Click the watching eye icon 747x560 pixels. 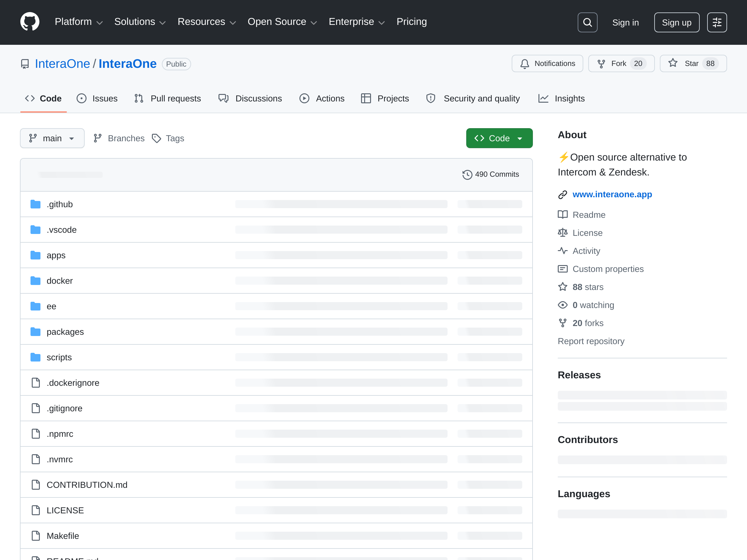tap(562, 305)
